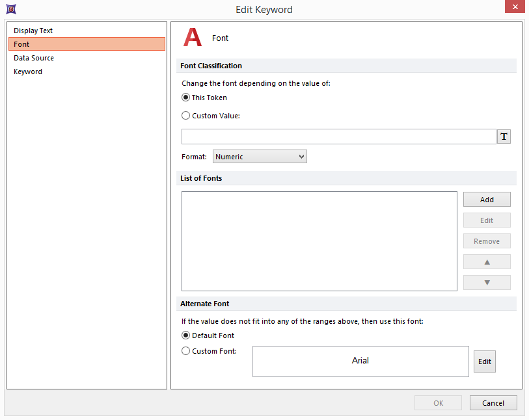The width and height of the screenshot is (529, 420).
Task: Click the application icon in title bar
Action: tap(10, 9)
